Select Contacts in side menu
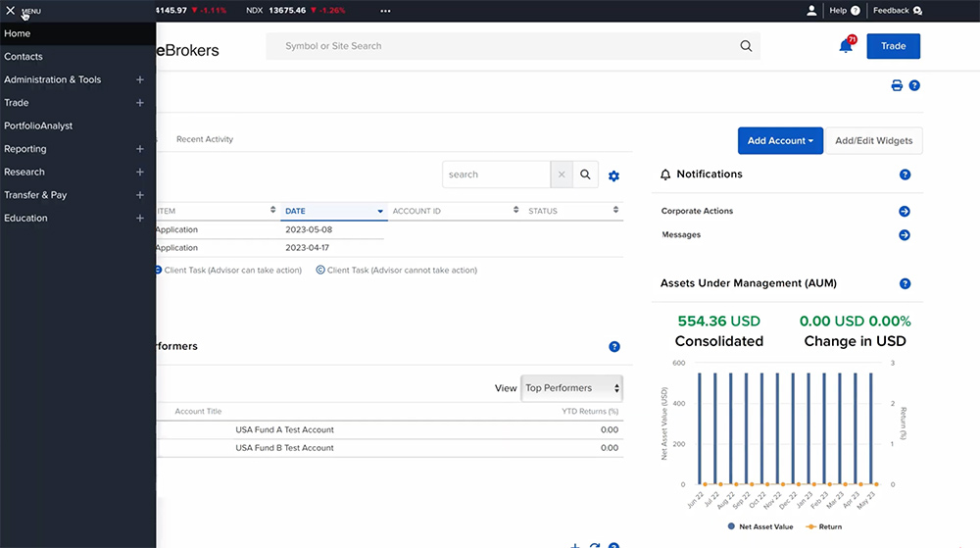The image size is (980, 548). pyautogui.click(x=24, y=57)
